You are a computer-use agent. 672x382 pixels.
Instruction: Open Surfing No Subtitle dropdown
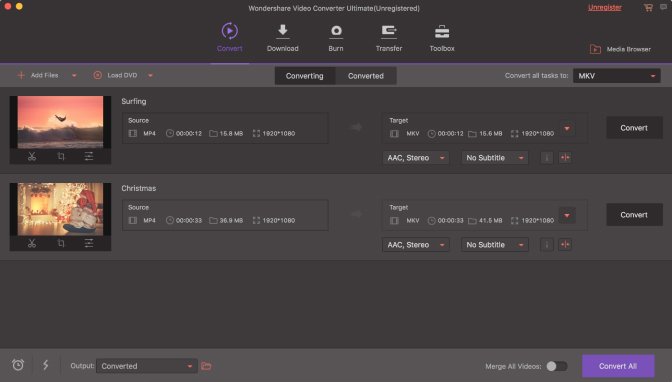495,158
